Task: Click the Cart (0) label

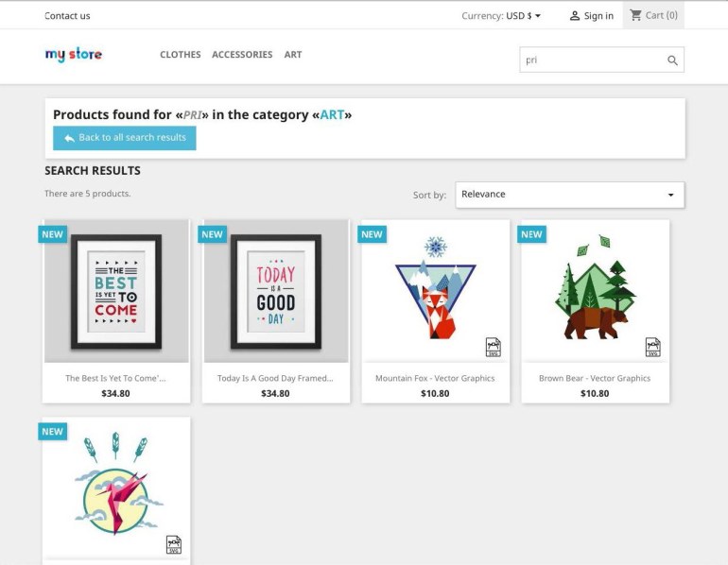Action: click(x=662, y=15)
